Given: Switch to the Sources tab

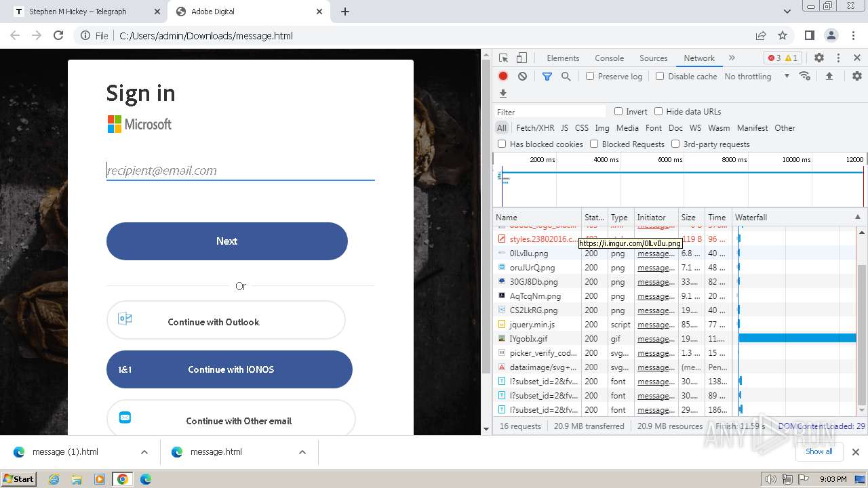Looking at the screenshot, I should click(x=654, y=58).
